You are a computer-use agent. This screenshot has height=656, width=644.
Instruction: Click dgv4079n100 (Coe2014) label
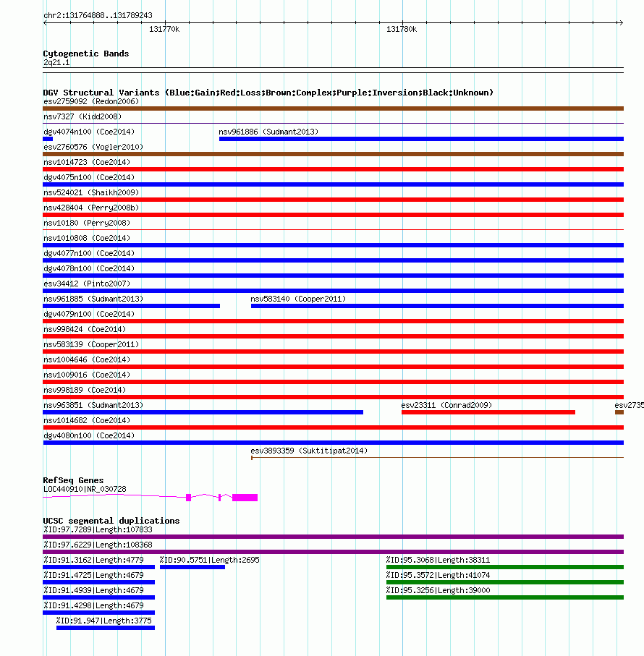(x=89, y=314)
